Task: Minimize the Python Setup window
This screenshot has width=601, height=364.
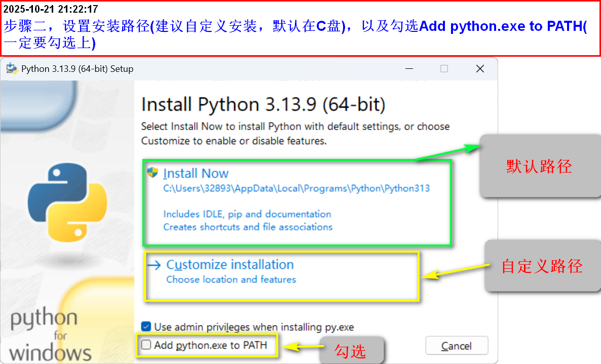Action: coord(409,68)
